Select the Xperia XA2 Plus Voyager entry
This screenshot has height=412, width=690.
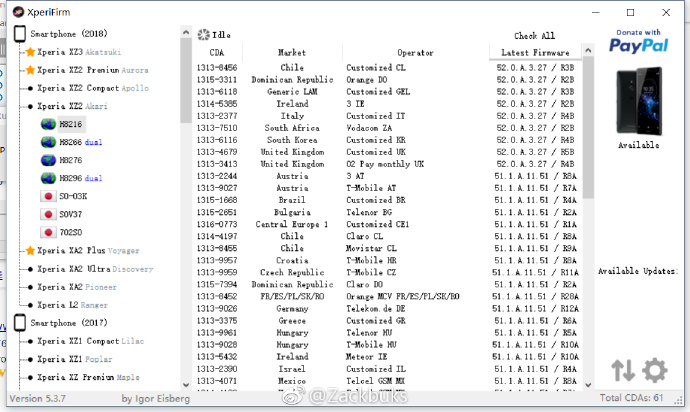[x=88, y=250]
